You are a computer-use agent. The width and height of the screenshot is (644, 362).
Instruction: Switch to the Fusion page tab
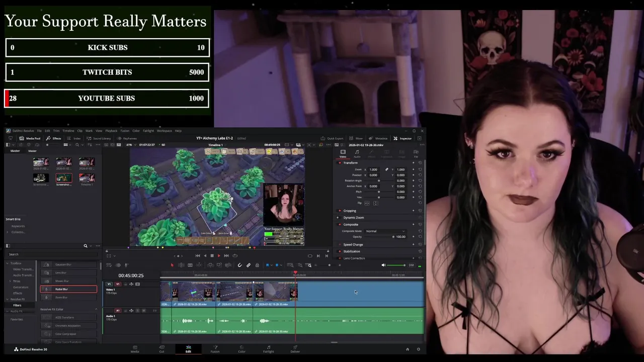pyautogui.click(x=215, y=349)
